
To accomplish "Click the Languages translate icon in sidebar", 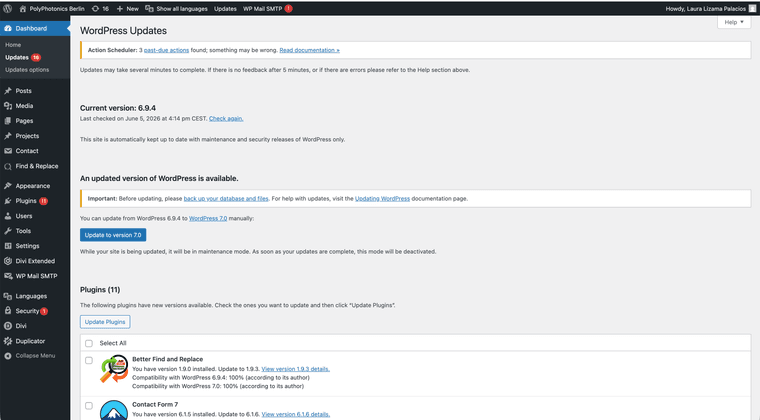I will tap(8, 296).
